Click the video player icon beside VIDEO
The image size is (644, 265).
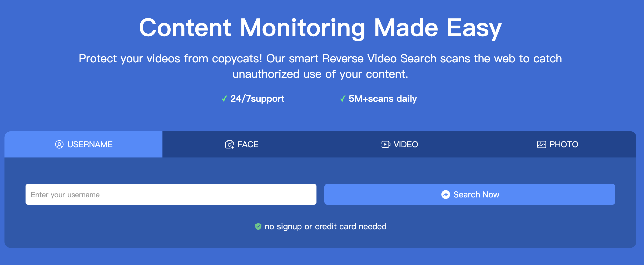point(386,144)
